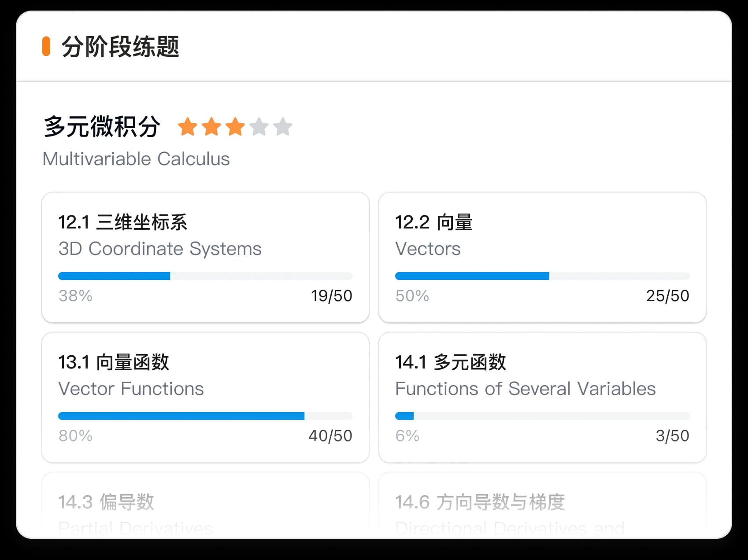Click the 分阶段练题 section heading
Image resolution: width=748 pixels, height=560 pixels.
tap(120, 47)
